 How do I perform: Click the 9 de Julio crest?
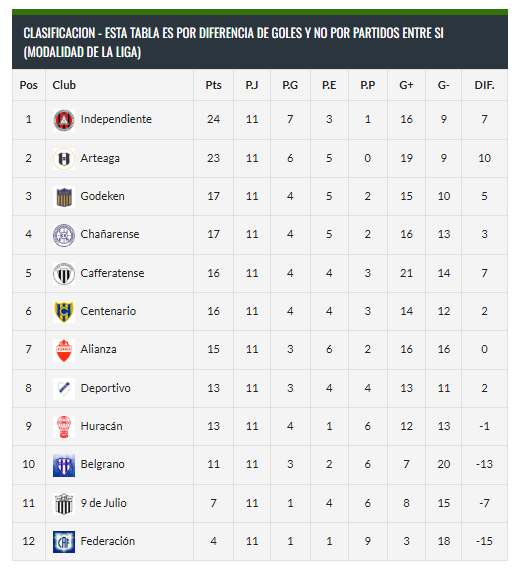tap(64, 504)
